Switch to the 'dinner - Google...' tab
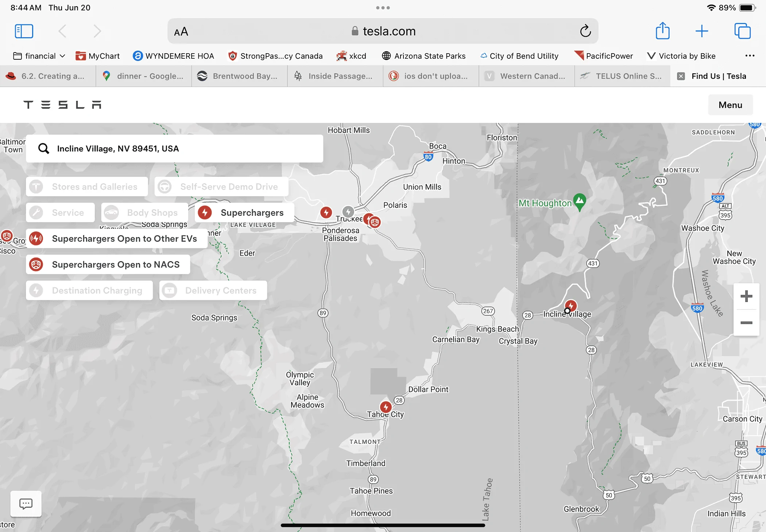The width and height of the screenshot is (766, 532). coord(144,76)
